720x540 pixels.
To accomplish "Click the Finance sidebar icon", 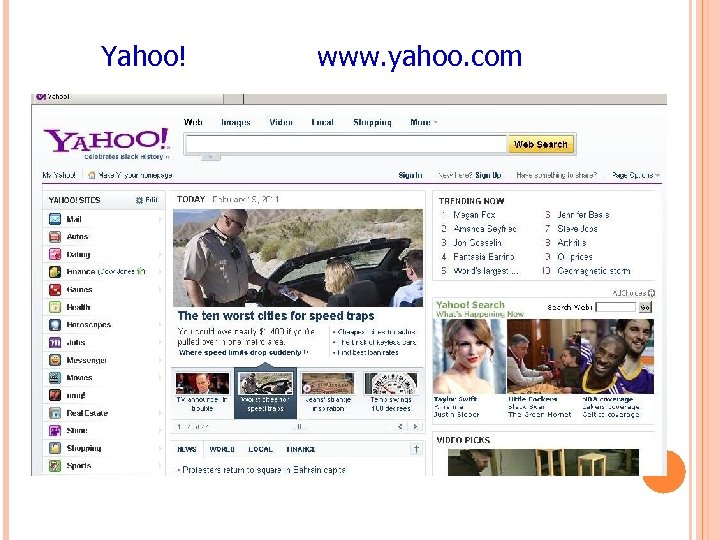I will [55, 272].
